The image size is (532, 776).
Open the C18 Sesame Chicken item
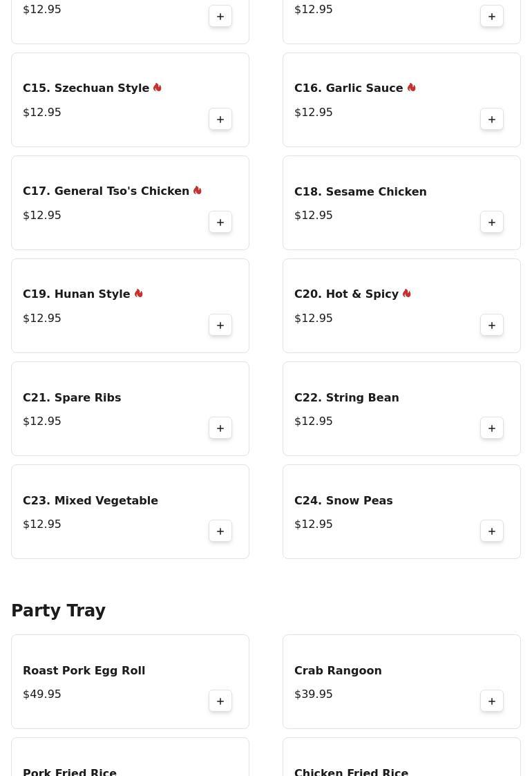pyautogui.click(x=360, y=192)
